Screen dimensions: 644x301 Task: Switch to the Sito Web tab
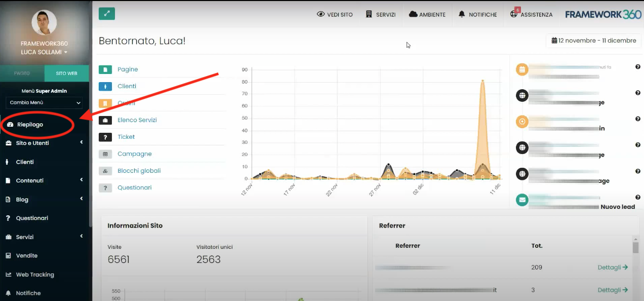pos(66,73)
